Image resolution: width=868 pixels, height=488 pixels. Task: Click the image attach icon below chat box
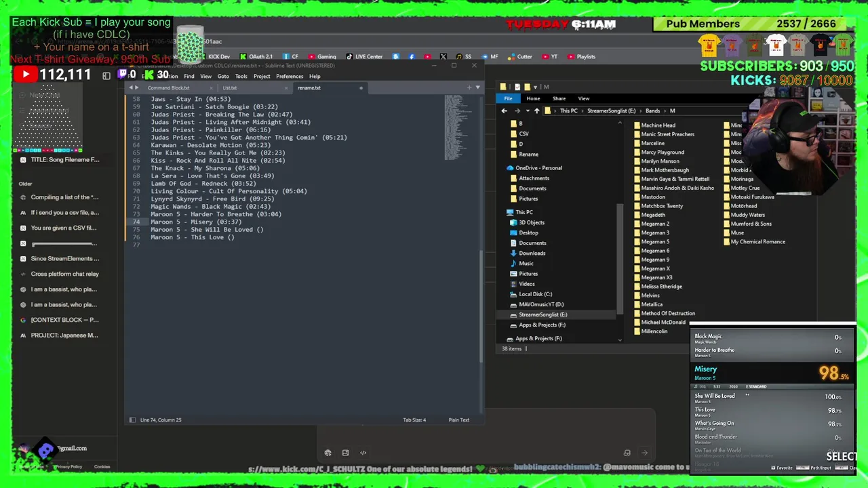tap(345, 453)
